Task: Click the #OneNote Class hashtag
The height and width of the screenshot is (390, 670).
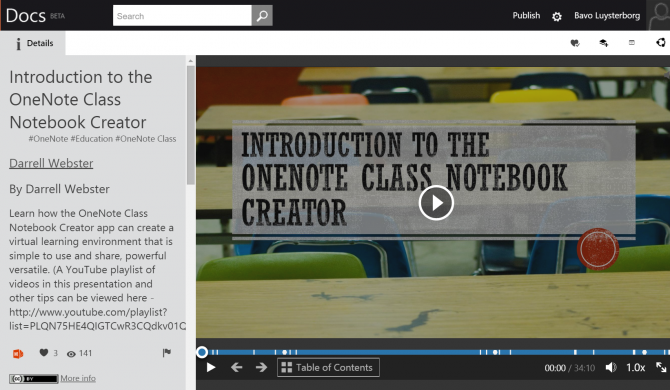Action: pos(146,138)
